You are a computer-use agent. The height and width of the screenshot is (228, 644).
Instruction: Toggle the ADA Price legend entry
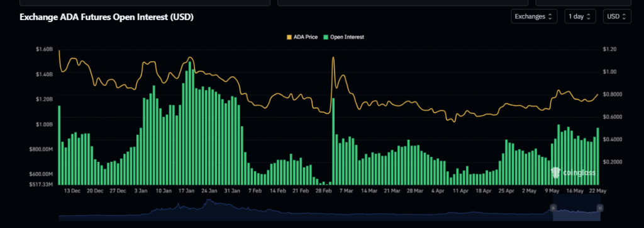(x=302, y=37)
